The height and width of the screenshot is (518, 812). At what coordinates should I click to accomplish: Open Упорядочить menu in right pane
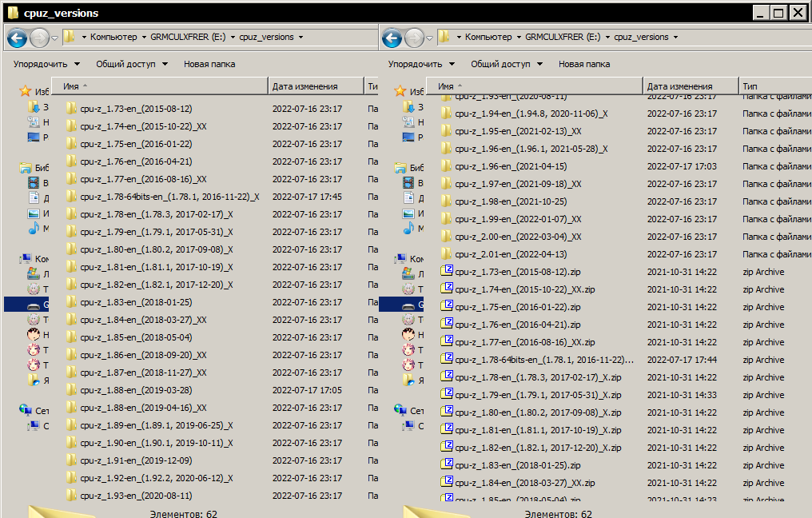[x=421, y=64]
